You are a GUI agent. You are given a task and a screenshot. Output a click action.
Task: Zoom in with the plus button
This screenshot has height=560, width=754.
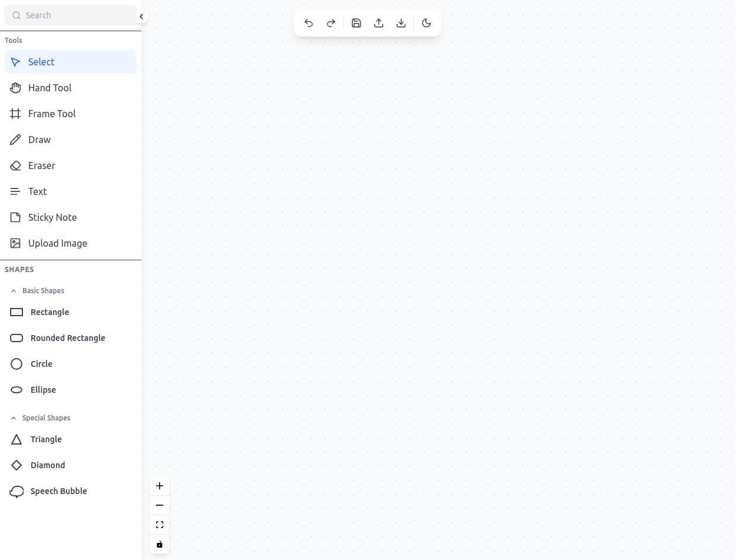(x=160, y=486)
